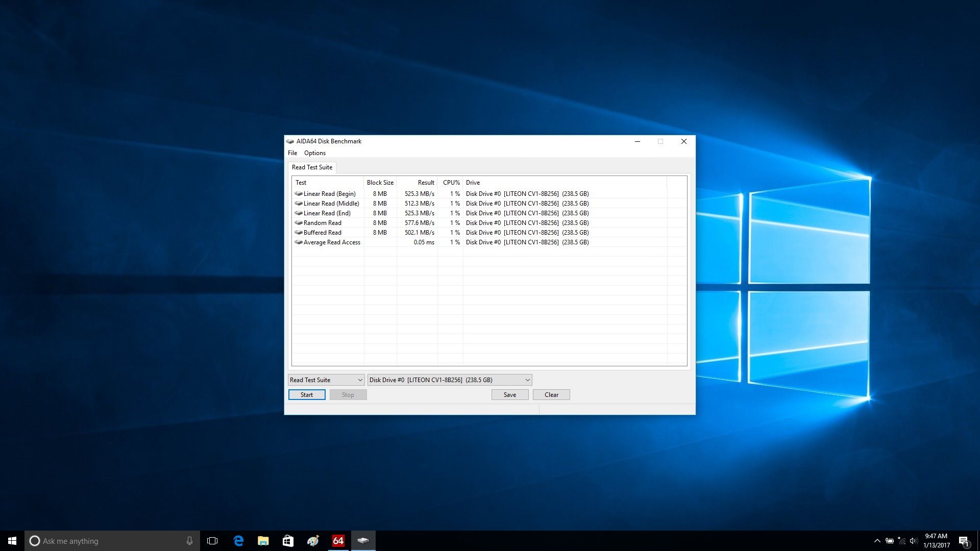This screenshot has height=551, width=980.
Task: Launch Microsoft Edge from the taskbar
Action: 238,541
